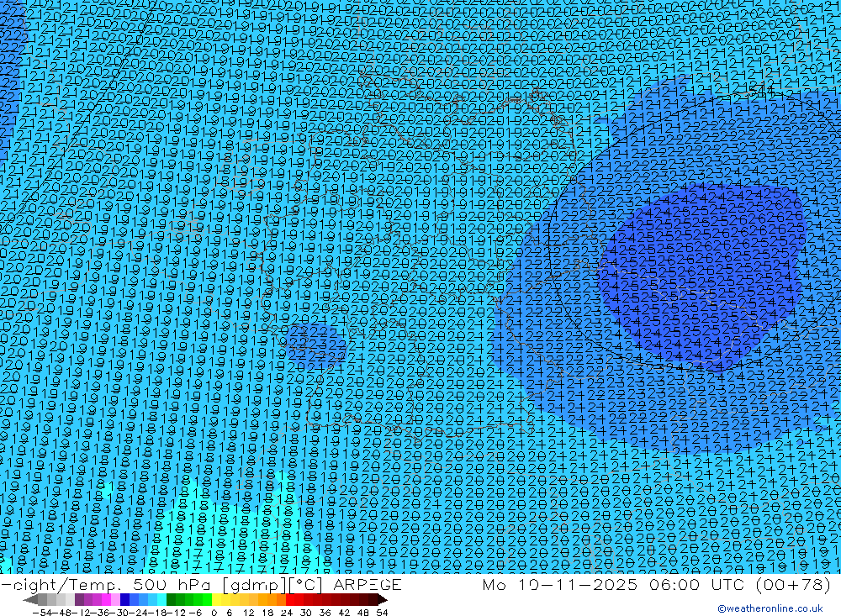Image resolution: width=841 pixels, height=616 pixels.
Task: Click the weatheronline.co.uk copyright link
Action: [770, 608]
